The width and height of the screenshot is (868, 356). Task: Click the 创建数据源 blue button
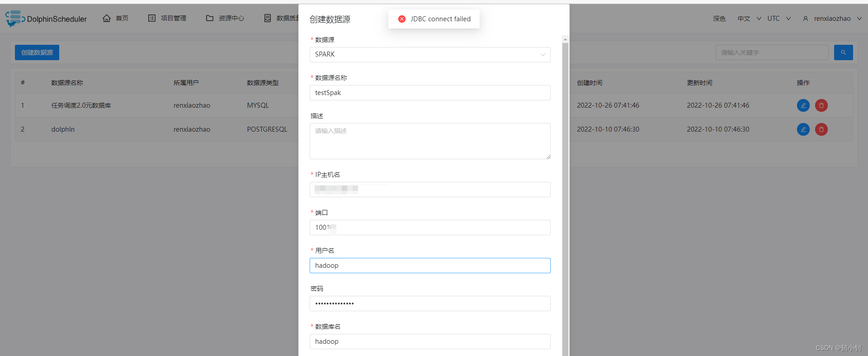37,52
